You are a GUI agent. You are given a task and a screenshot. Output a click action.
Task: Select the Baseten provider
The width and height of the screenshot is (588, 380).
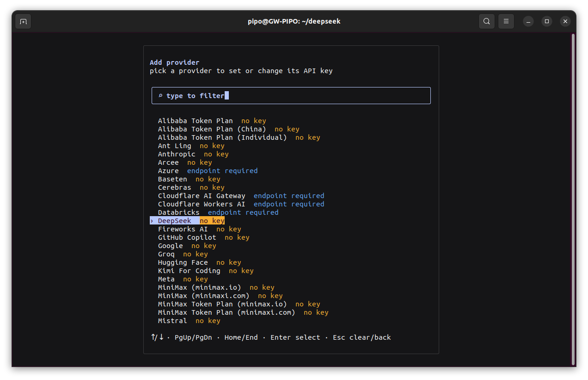(189, 179)
